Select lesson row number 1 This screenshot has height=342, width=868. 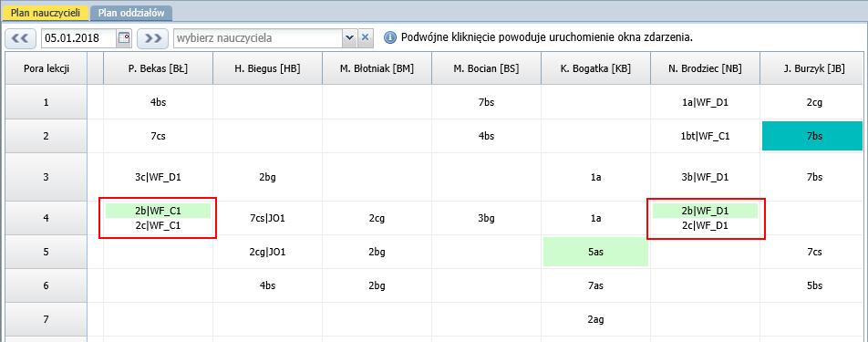click(x=46, y=102)
